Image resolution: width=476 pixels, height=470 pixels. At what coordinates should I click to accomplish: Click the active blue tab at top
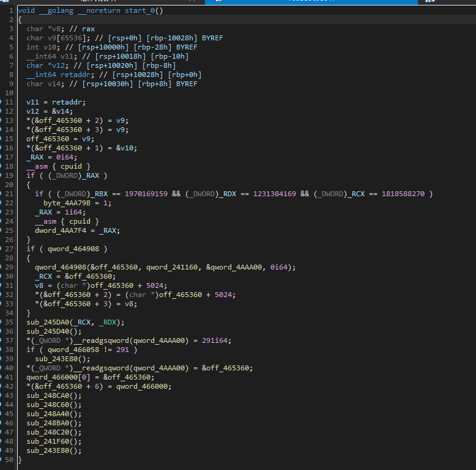click(312, 2)
